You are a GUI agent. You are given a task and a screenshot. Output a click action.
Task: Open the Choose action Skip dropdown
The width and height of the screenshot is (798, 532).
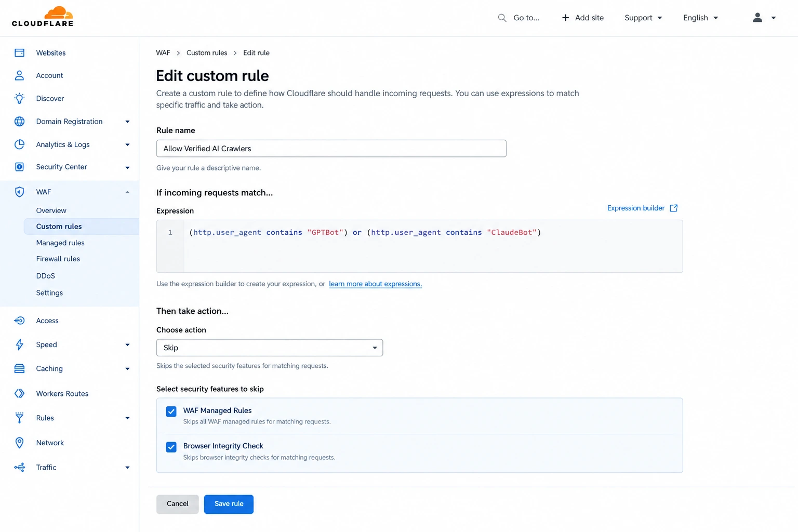[270, 348]
